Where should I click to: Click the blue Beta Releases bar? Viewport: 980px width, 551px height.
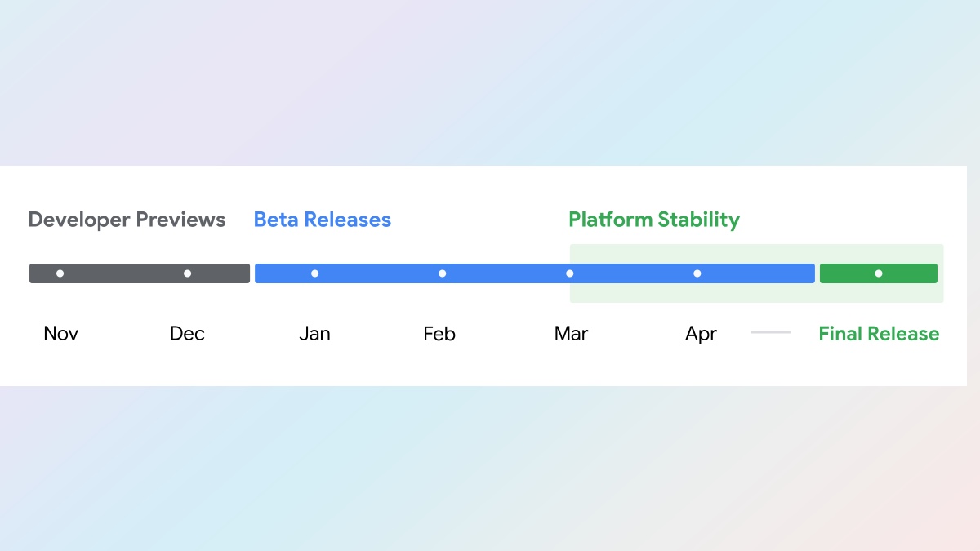click(x=535, y=273)
